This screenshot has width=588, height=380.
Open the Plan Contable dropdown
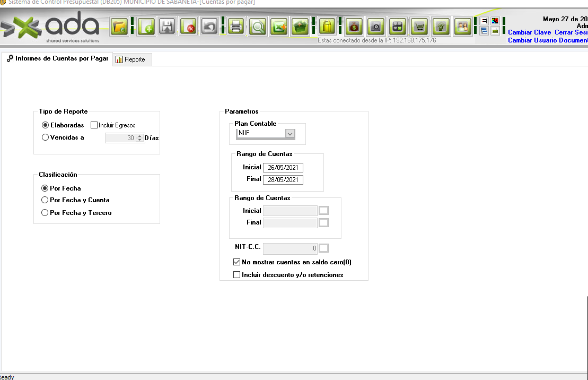[x=290, y=134]
